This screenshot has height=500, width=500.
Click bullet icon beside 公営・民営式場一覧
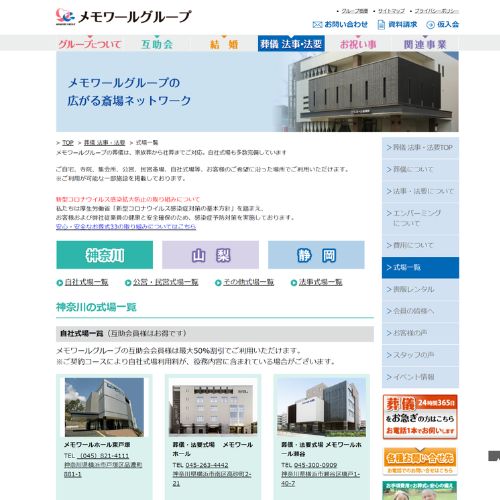coord(128,283)
